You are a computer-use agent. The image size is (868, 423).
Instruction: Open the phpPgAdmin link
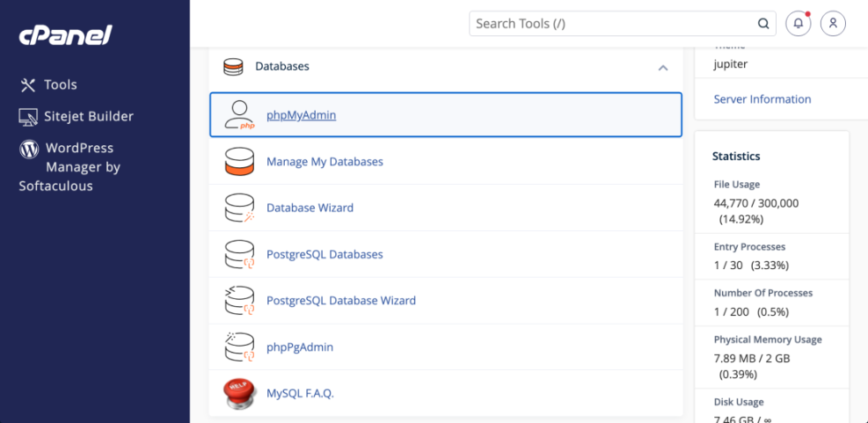pos(300,347)
